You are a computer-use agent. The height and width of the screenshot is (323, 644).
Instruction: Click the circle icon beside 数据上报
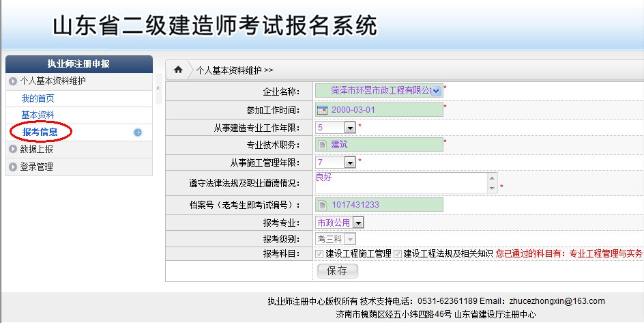[13, 149]
